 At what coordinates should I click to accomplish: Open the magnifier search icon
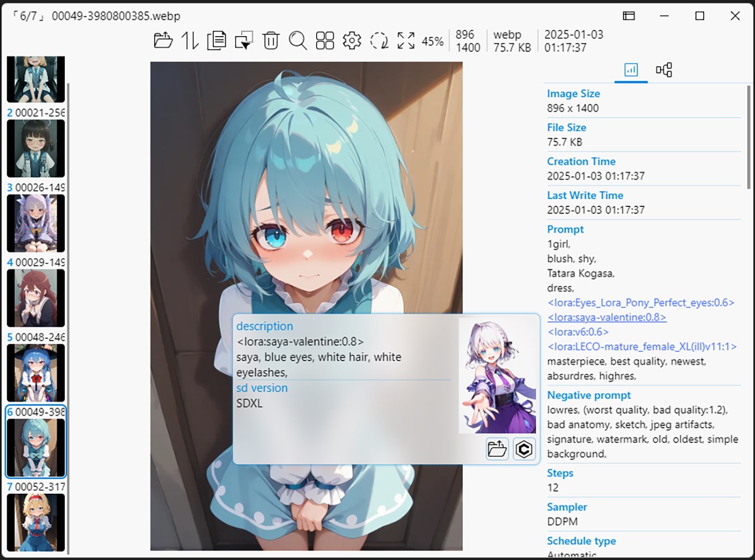pyautogui.click(x=298, y=40)
